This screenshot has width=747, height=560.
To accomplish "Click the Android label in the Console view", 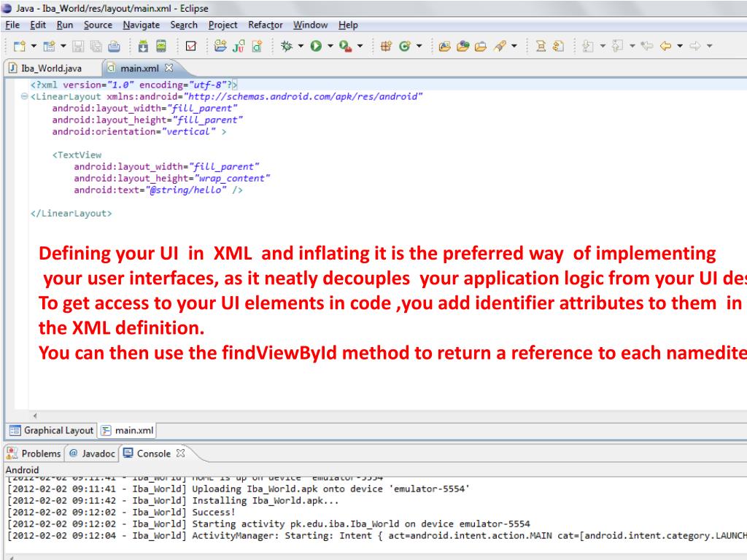I will pos(22,470).
